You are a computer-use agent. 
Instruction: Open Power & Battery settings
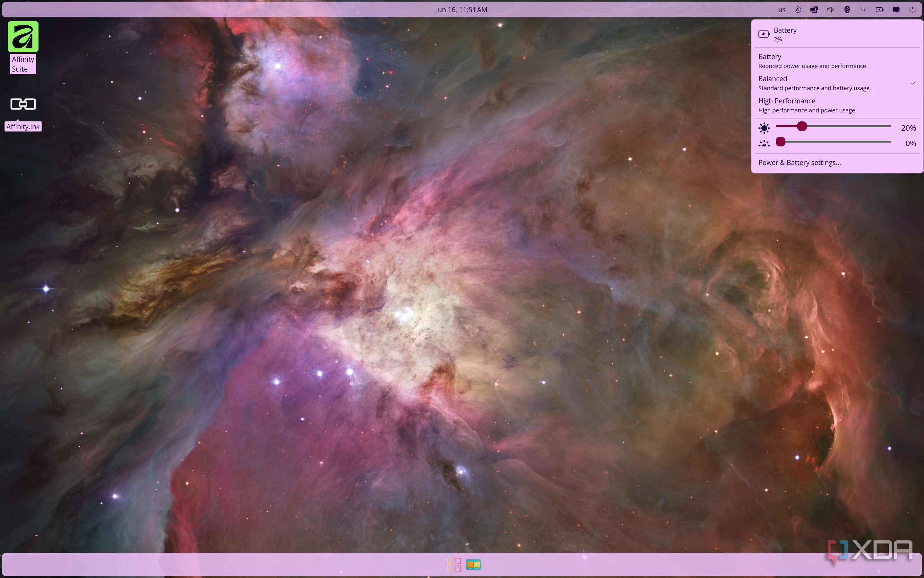(837, 163)
